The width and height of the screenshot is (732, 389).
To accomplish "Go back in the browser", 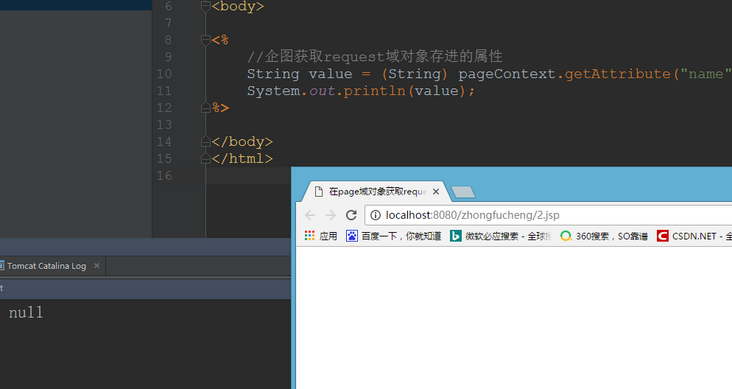I will click(x=310, y=215).
